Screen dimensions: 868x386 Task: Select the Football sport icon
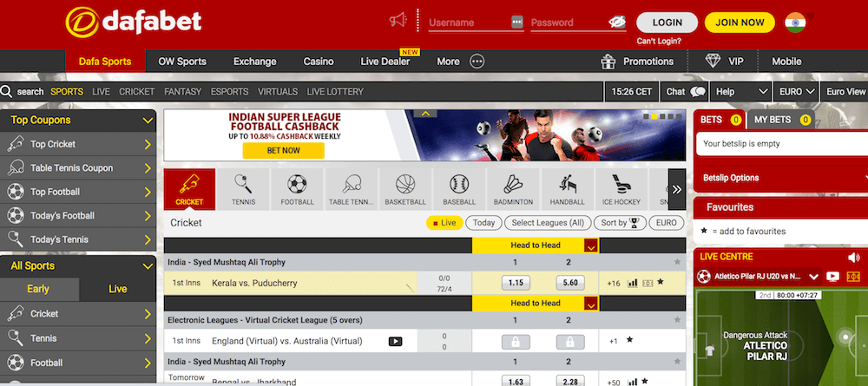pyautogui.click(x=297, y=189)
